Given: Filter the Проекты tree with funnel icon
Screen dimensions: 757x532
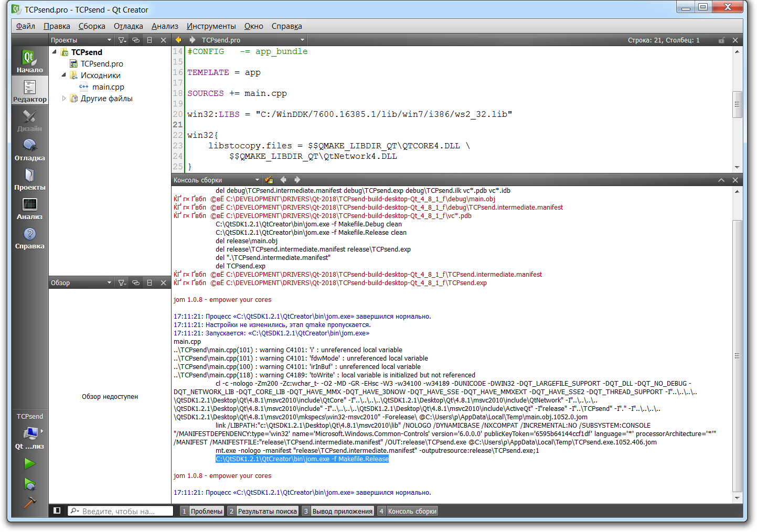Looking at the screenshot, I should [x=122, y=40].
